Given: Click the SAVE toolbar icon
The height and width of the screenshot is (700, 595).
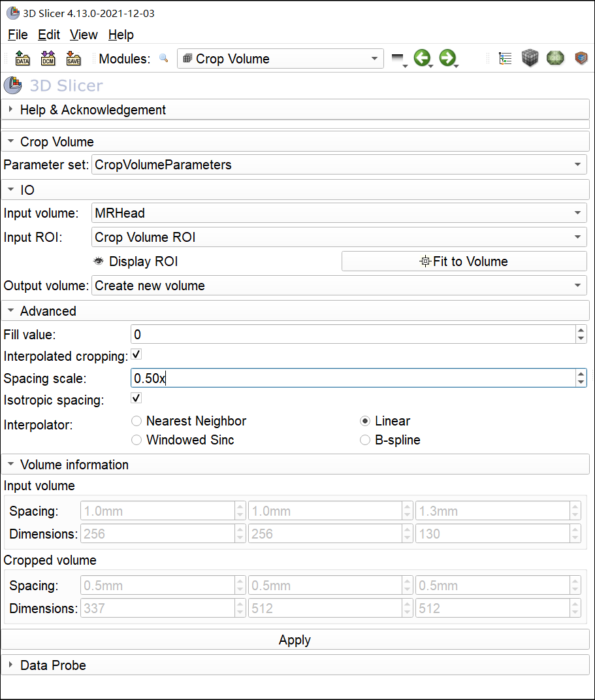Looking at the screenshot, I should tap(73, 59).
